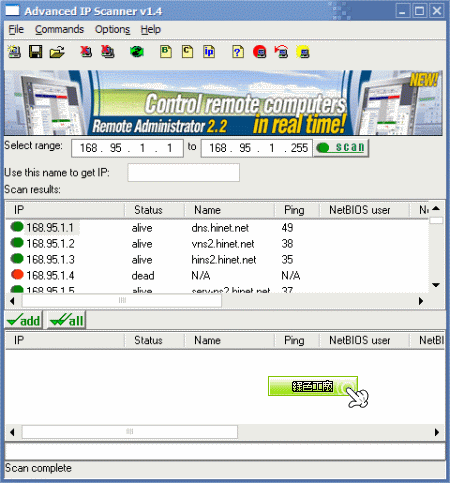This screenshot has width=450, height=483.
Task: Open the File menu
Action: point(16,29)
